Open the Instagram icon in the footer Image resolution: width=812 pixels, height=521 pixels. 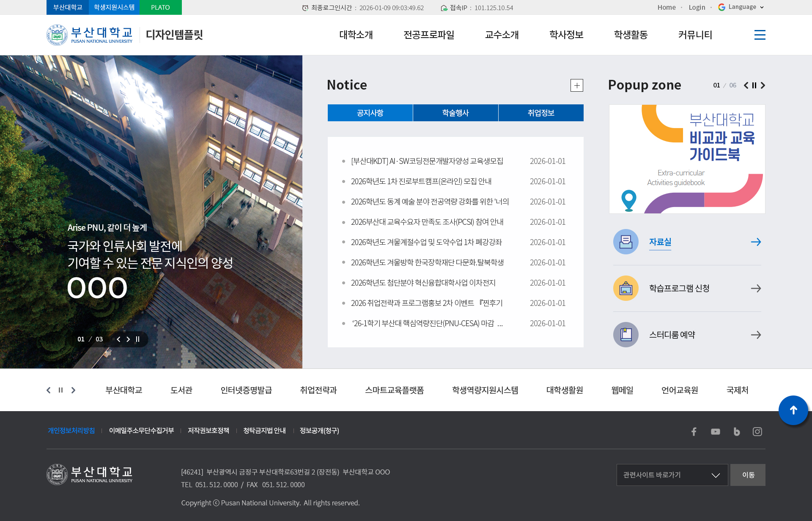(x=757, y=431)
